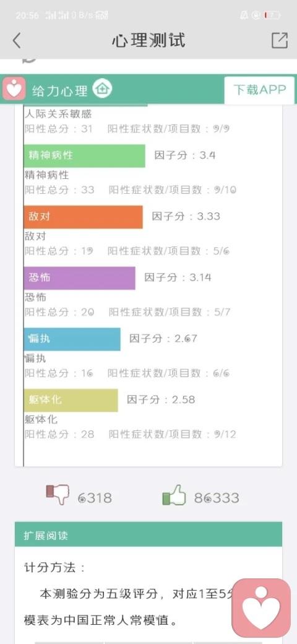Tap the battery indicator in status bar
The width and height of the screenshot is (297, 644).
point(272,15)
